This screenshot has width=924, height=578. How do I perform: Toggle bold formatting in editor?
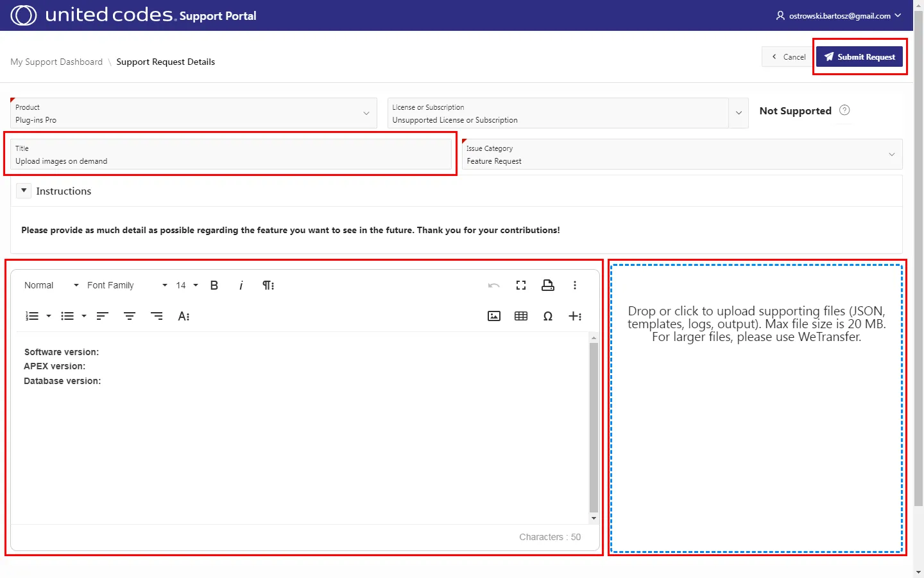tap(214, 285)
